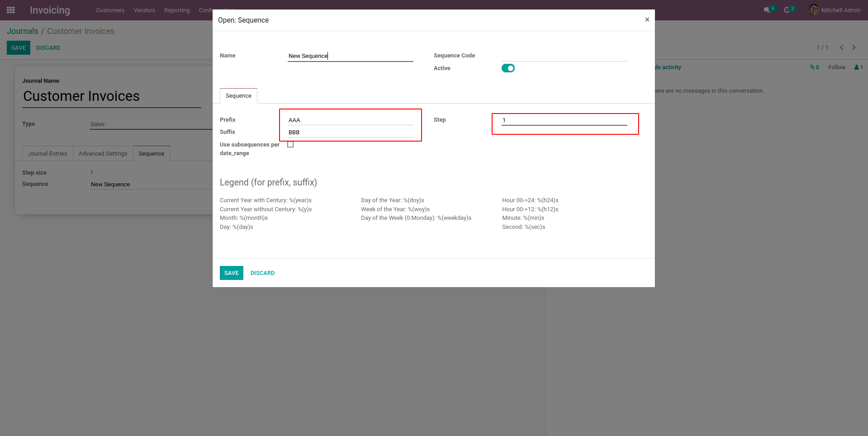Switch to Advanced Settings tab

(103, 154)
